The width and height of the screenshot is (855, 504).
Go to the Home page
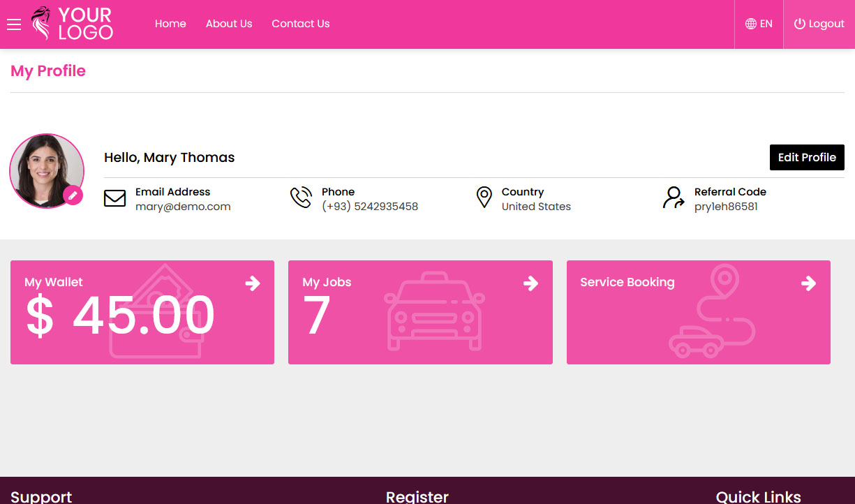[170, 24]
